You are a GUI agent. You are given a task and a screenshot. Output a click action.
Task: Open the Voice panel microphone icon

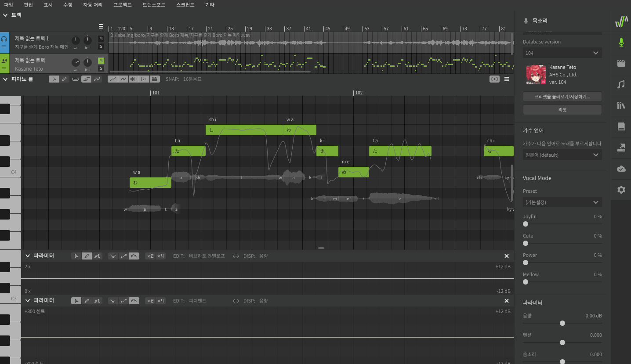pyautogui.click(x=621, y=42)
